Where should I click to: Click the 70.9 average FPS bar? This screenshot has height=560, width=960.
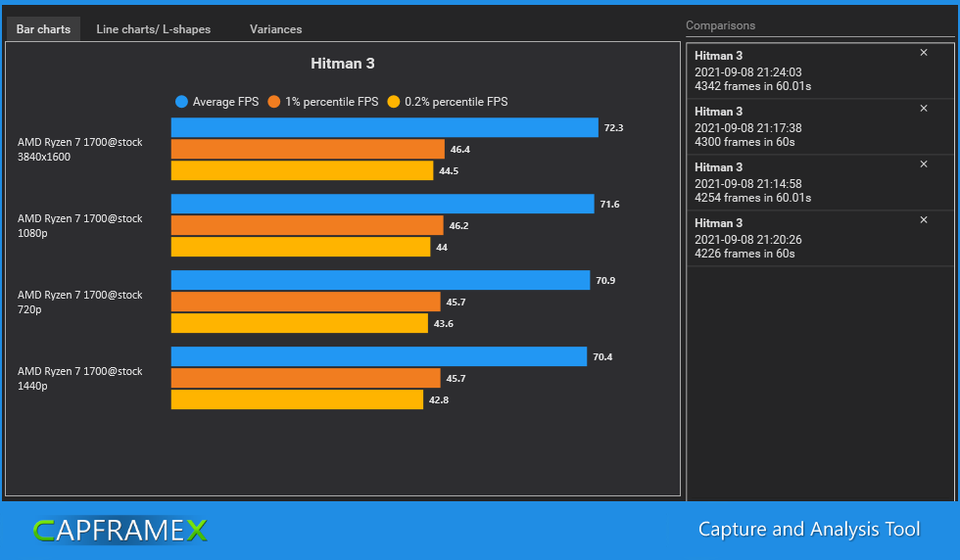[380, 280]
